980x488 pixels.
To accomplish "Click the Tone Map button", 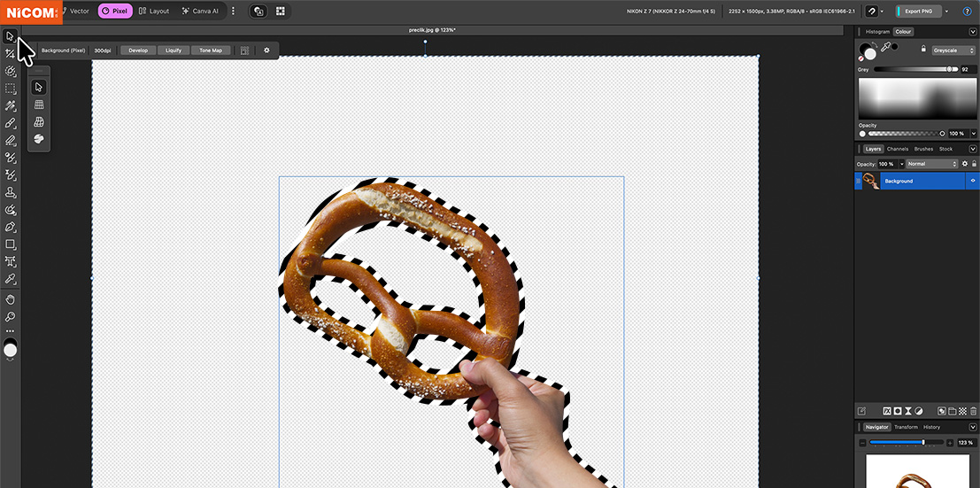I will pyautogui.click(x=211, y=50).
